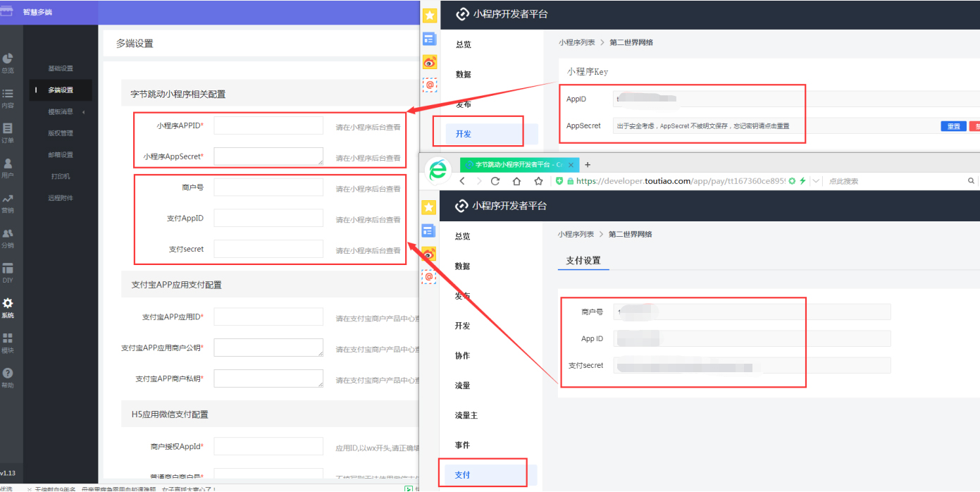The width and height of the screenshot is (980, 492).
Task: Reload the page with the refresh icon
Action: pos(496,181)
